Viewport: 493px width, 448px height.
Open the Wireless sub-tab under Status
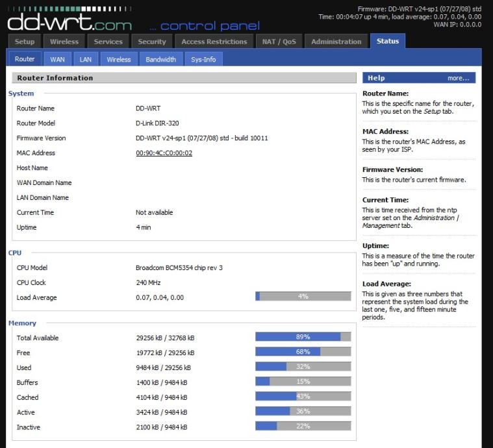pos(119,59)
